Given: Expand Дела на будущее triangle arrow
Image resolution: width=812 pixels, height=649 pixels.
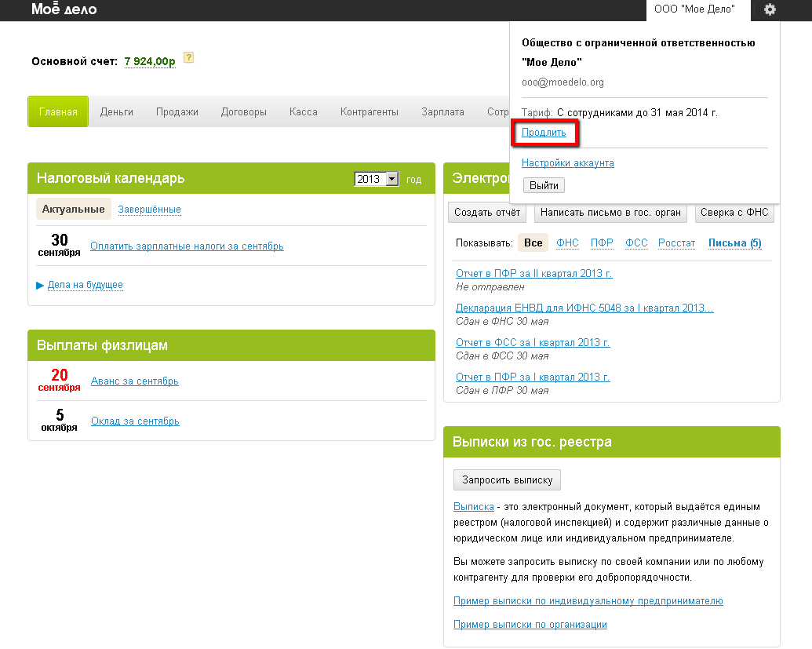Looking at the screenshot, I should click(40, 286).
